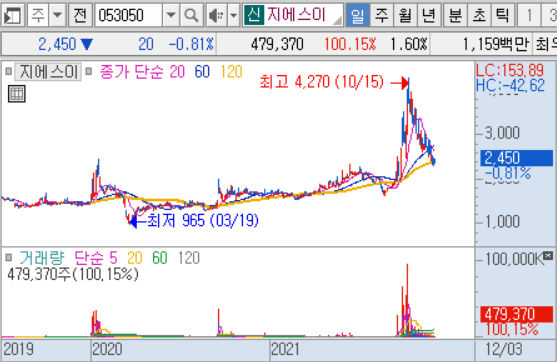Click the LC:153.89 indicator
Viewport: 557px width, 362px height.
(510, 70)
